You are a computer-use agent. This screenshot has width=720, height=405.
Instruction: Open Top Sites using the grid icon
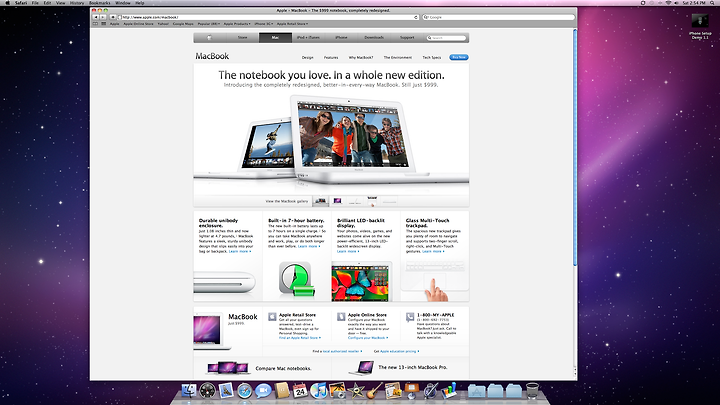[104, 23]
